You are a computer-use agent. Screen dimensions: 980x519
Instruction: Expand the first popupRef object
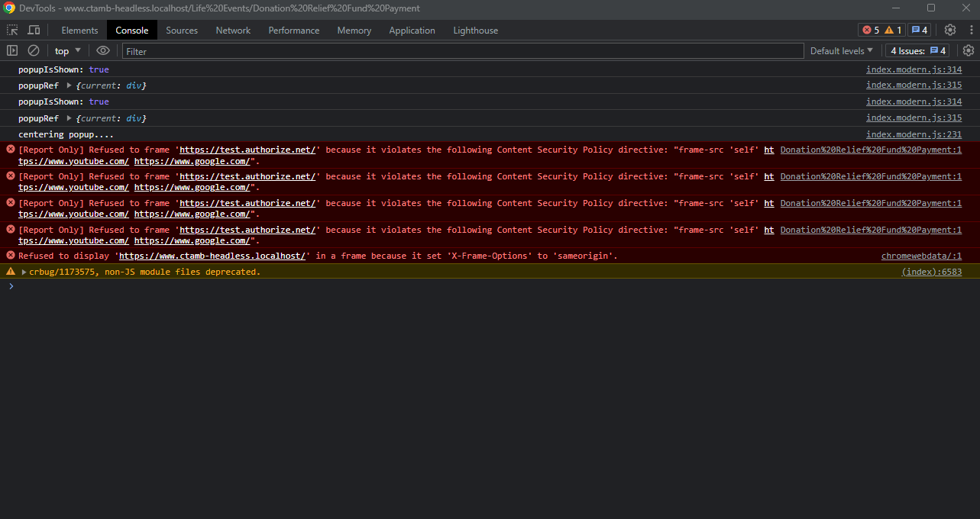(70, 85)
